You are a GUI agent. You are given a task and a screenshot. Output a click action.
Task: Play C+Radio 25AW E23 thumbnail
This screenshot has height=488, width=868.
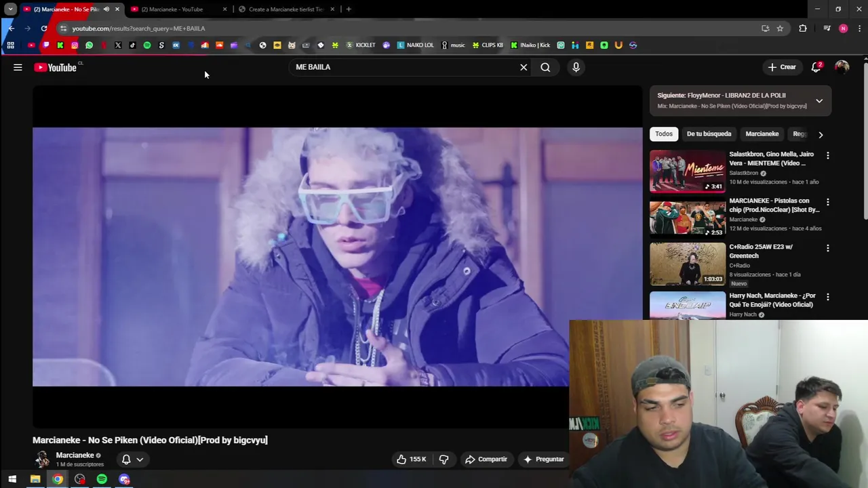(688, 264)
